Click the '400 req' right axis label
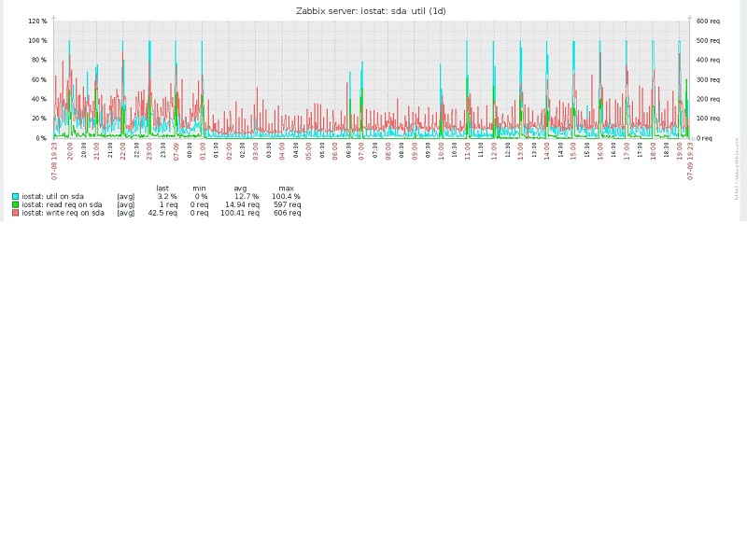The height and width of the screenshot is (560, 747). coord(708,60)
